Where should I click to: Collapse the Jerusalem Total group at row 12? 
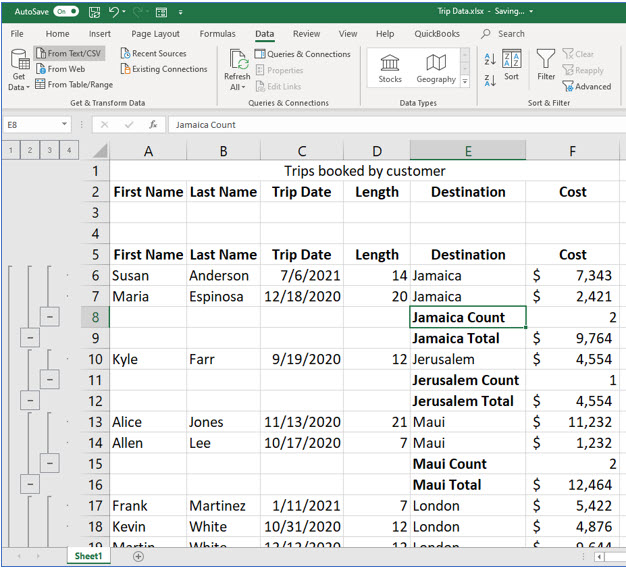click(30, 400)
